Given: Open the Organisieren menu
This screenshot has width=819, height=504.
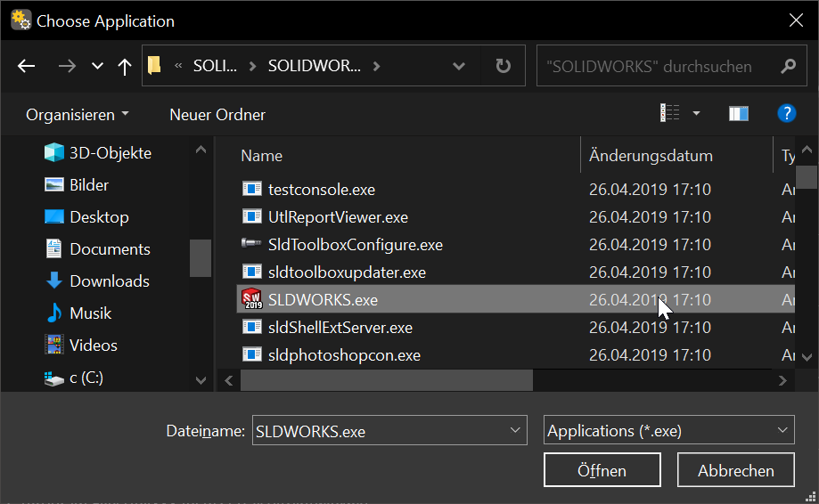Looking at the screenshot, I should pyautogui.click(x=78, y=115).
